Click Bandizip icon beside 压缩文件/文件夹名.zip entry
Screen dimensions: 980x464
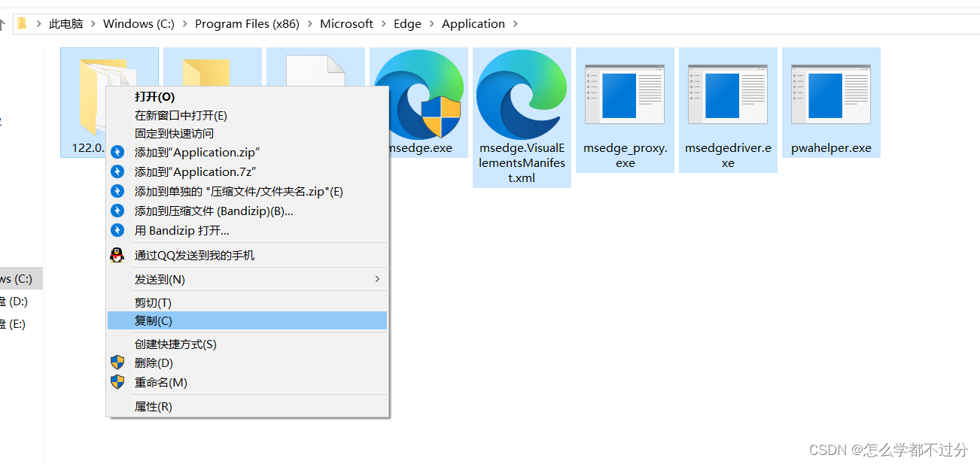pos(117,191)
